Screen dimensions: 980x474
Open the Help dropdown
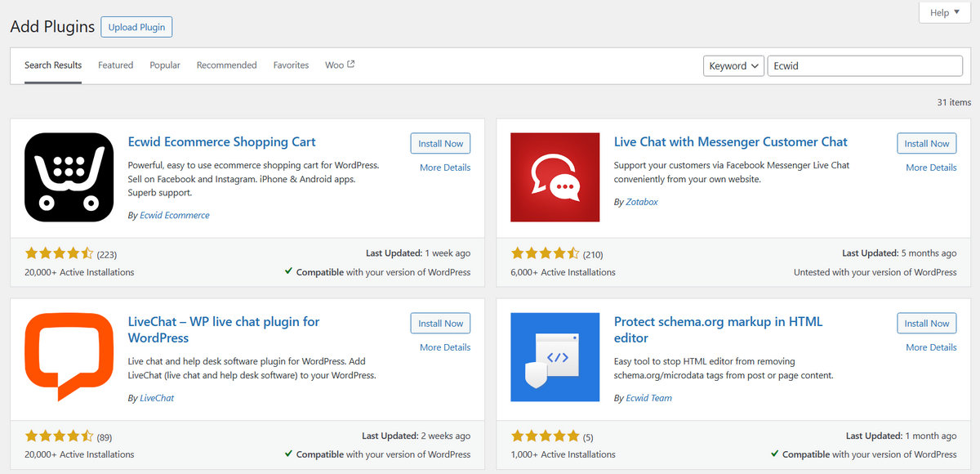(945, 12)
